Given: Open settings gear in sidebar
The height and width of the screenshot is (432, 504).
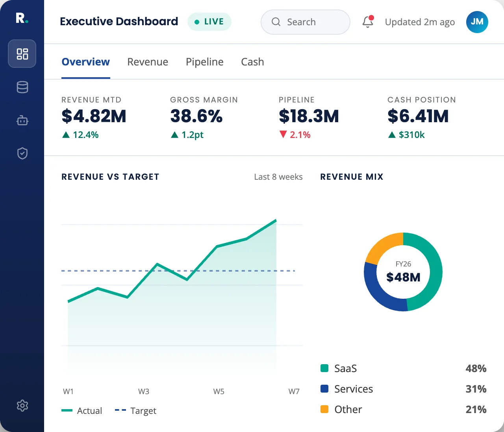Looking at the screenshot, I should click(x=22, y=406).
